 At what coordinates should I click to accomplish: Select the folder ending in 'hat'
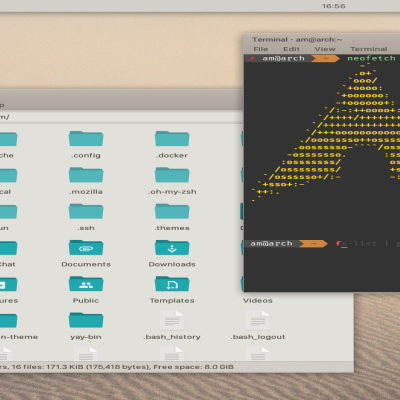8,248
